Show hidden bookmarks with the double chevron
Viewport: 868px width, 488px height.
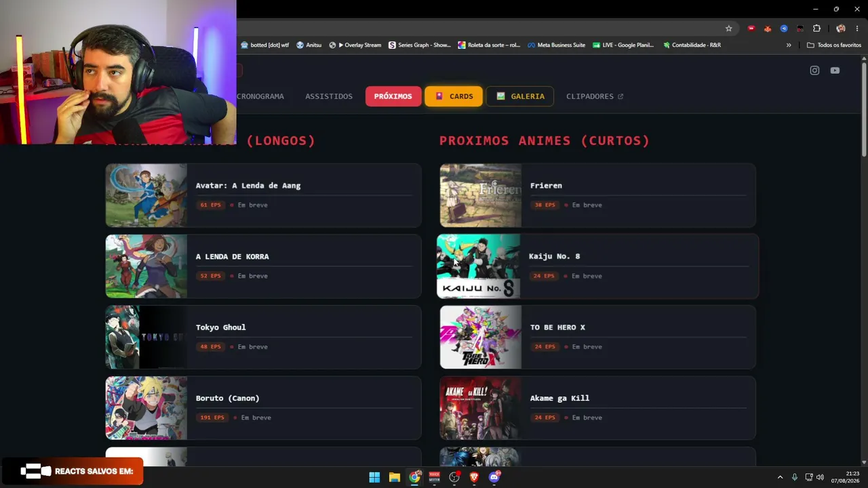789,45
